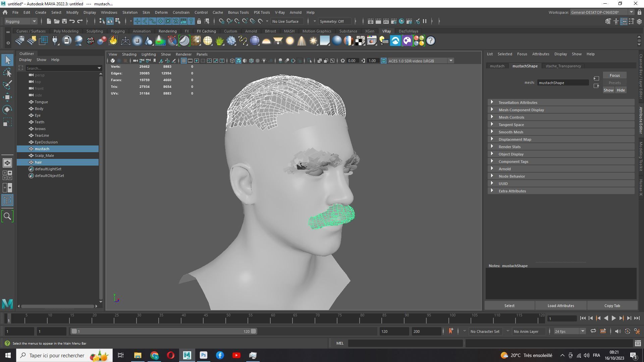644x362 pixels.
Task: Expand the Extra Attributes section
Action: 561,191
